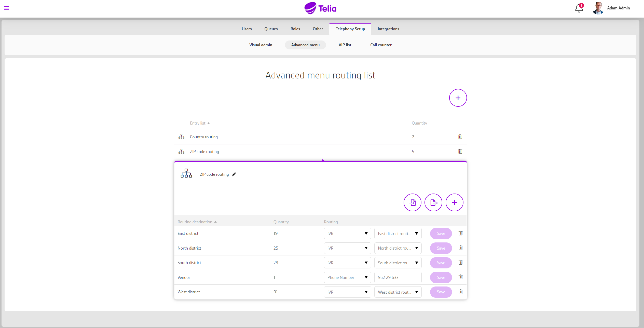Open North district routing type dropdown
644x328 pixels.
click(x=347, y=248)
